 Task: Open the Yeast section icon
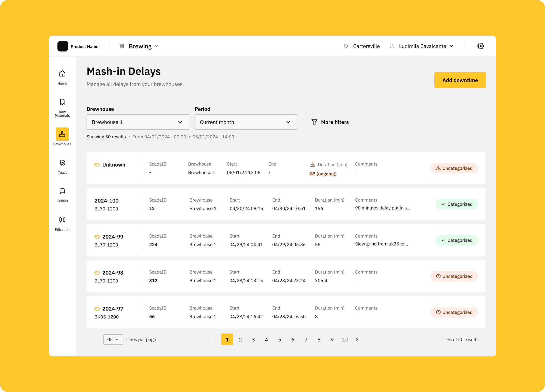(x=62, y=162)
